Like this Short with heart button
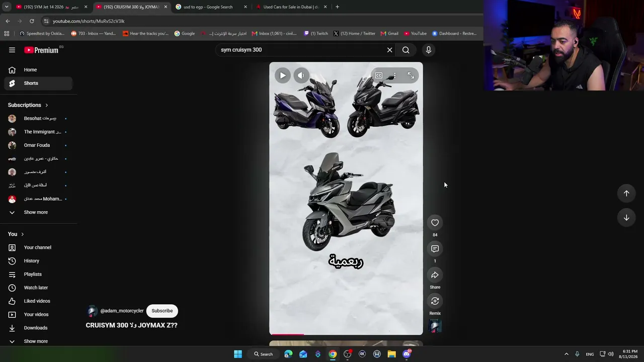Image resolution: width=644 pixels, height=362 pixels. [435, 223]
